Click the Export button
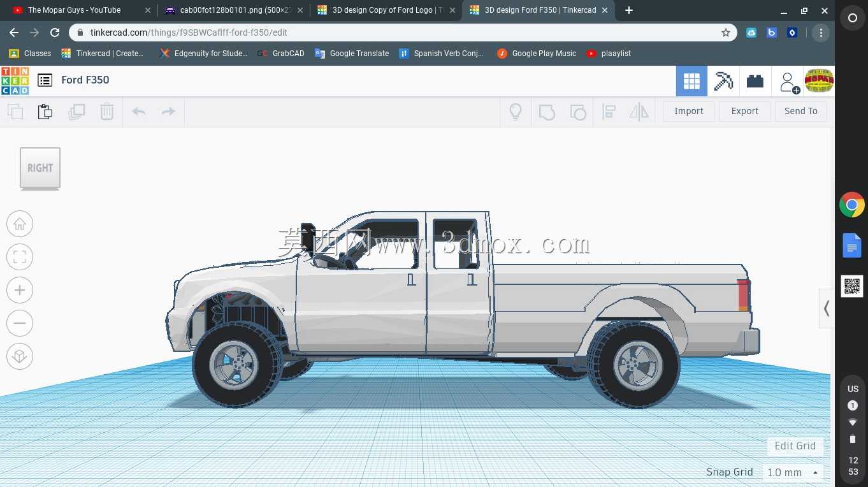 coord(745,111)
